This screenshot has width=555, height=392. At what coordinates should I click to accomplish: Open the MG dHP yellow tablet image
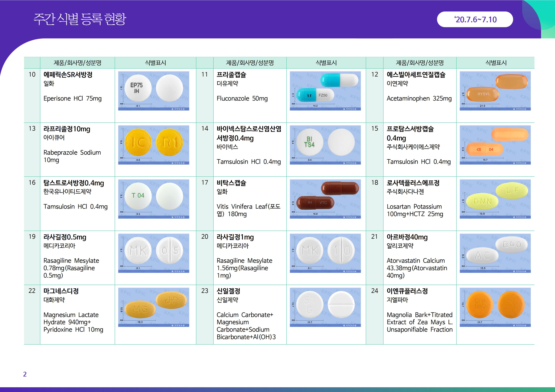tap(154, 307)
